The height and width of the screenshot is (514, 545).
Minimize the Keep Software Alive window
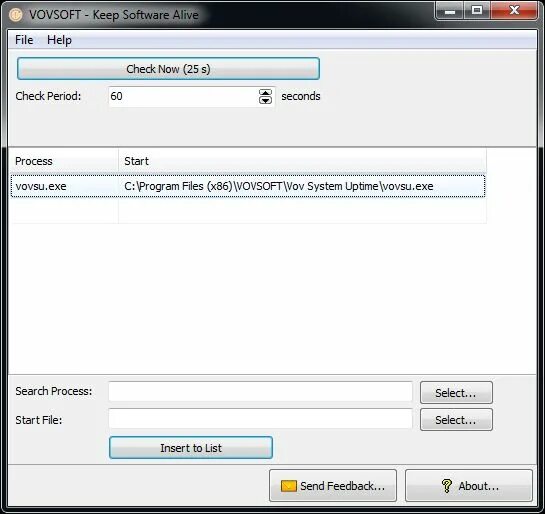point(449,11)
